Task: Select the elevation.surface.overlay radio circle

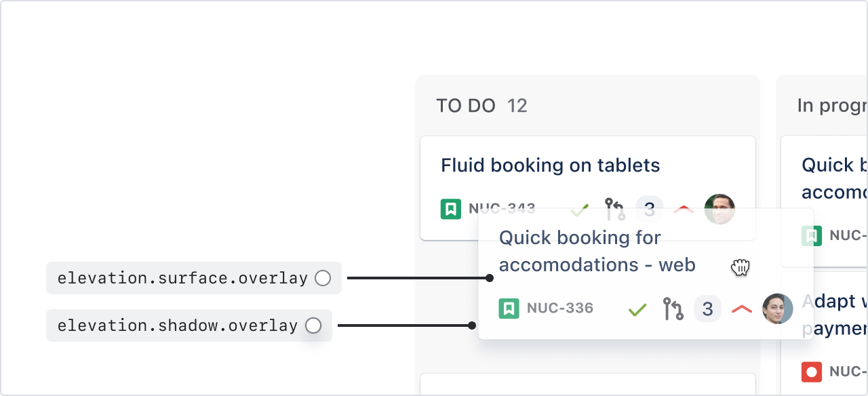Action: click(323, 278)
